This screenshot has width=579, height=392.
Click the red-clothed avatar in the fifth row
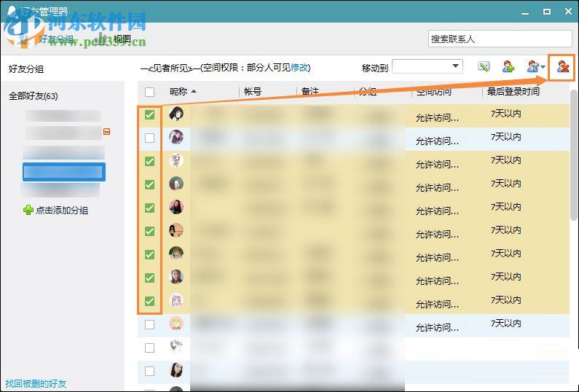tap(176, 207)
